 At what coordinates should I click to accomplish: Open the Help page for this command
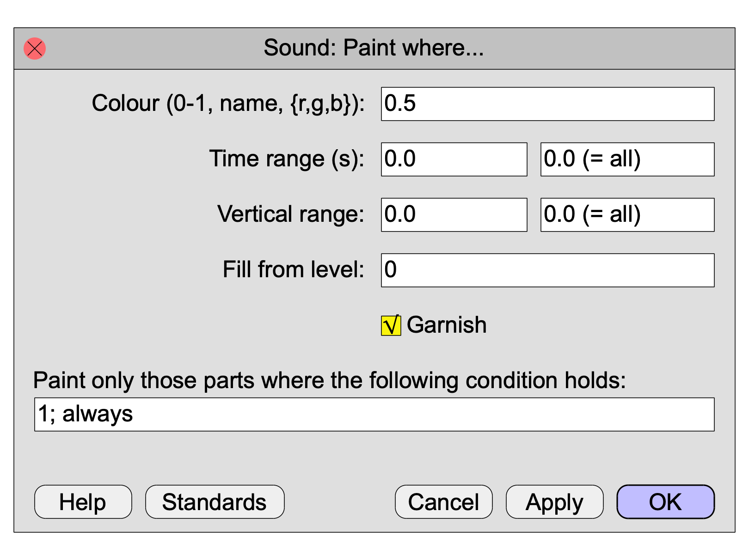pos(83,502)
